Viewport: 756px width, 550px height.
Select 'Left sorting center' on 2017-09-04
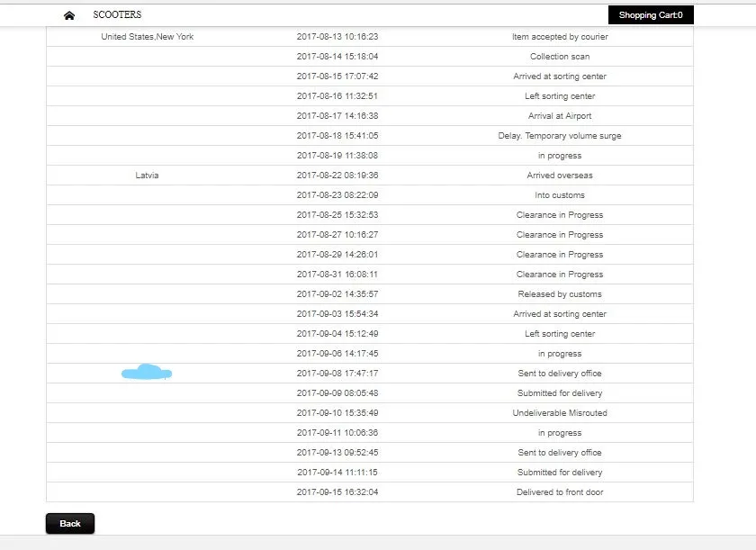tap(560, 334)
